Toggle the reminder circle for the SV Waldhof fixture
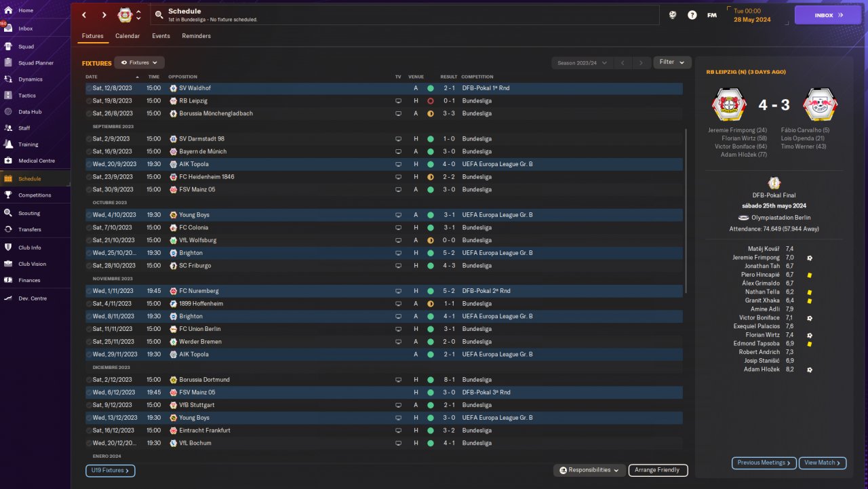The image size is (868, 489). (89, 88)
